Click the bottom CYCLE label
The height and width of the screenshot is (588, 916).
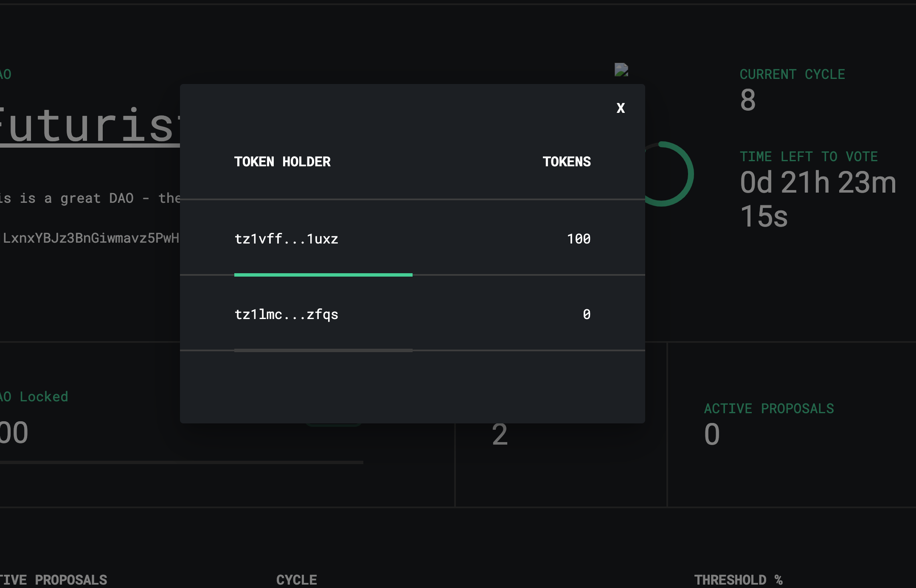296,579
